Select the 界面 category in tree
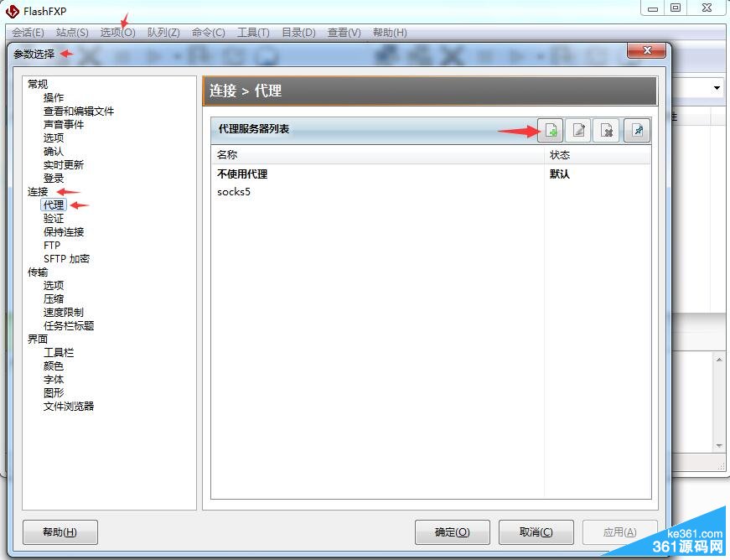Viewport: 730px width, 560px height. pos(38,340)
